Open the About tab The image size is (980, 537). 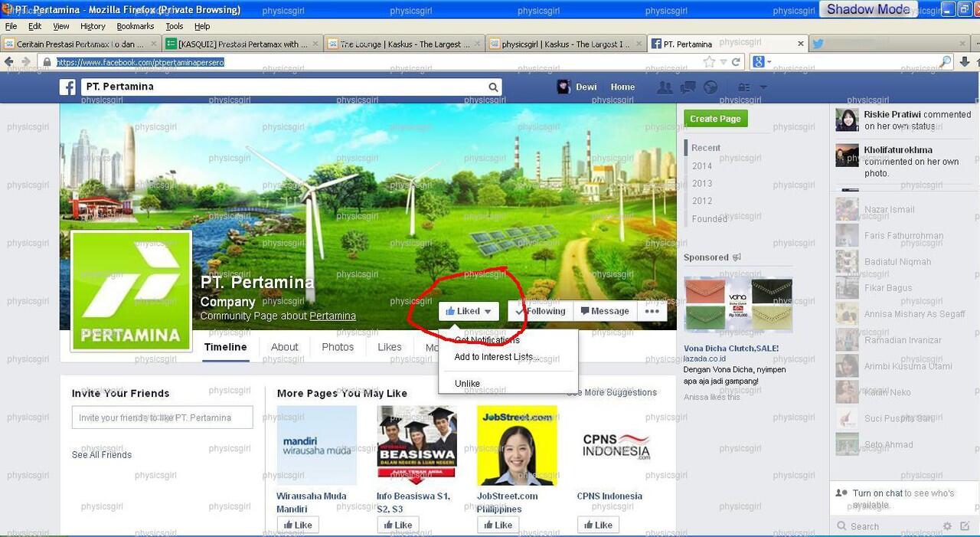pos(284,347)
